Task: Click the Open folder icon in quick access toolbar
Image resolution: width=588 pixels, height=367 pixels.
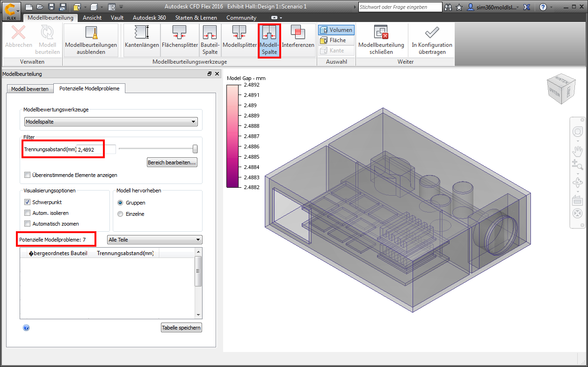Action: coord(40,7)
